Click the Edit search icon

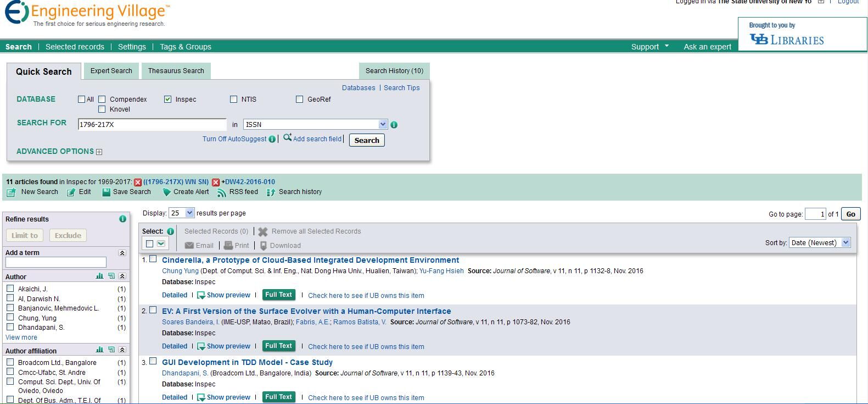coord(71,192)
